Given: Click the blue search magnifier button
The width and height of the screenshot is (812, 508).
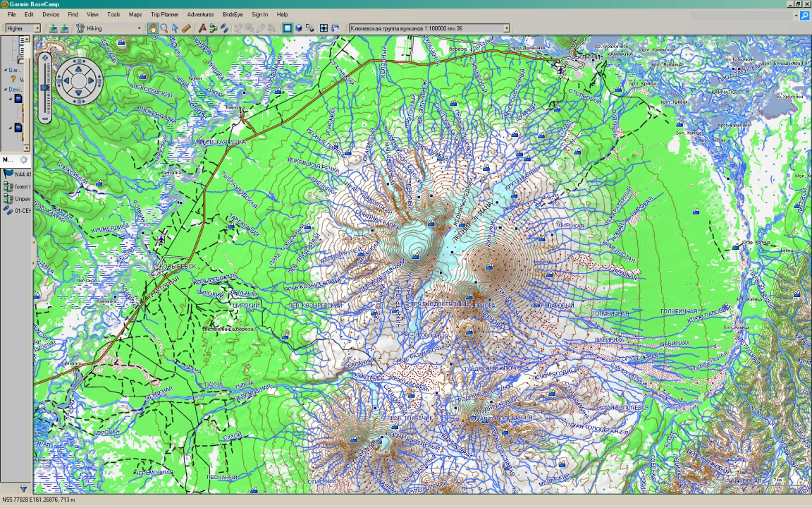Looking at the screenshot, I should tap(804, 16).
